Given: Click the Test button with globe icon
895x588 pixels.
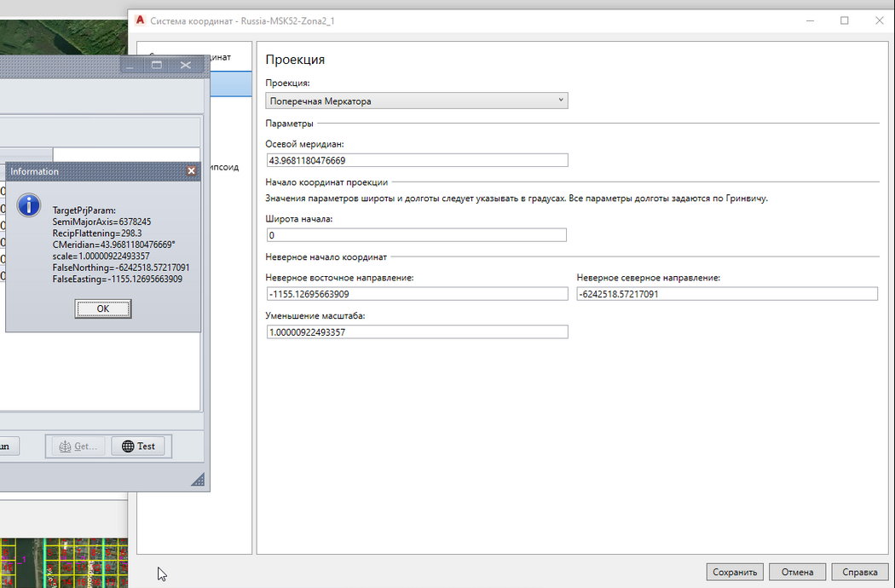Looking at the screenshot, I should [x=138, y=446].
